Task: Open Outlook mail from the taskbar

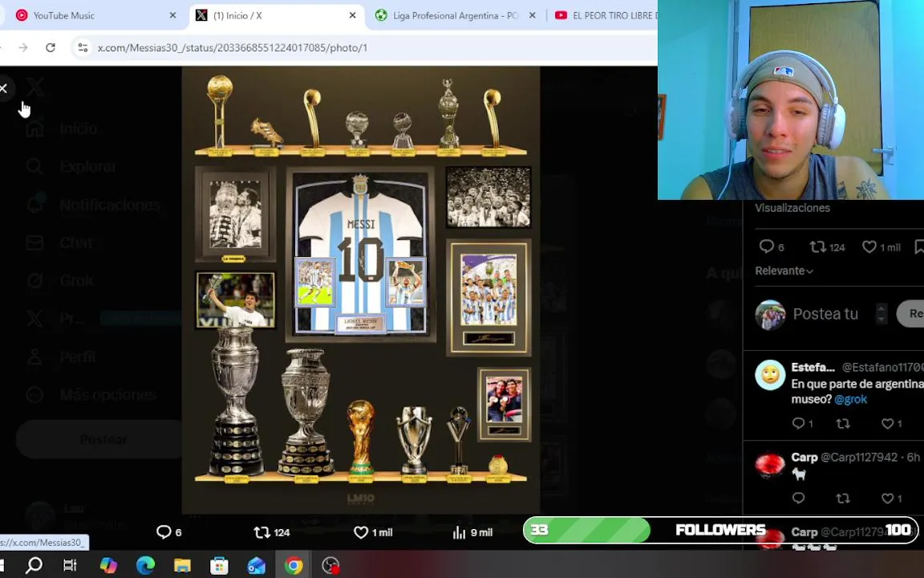Action: pyautogui.click(x=257, y=566)
